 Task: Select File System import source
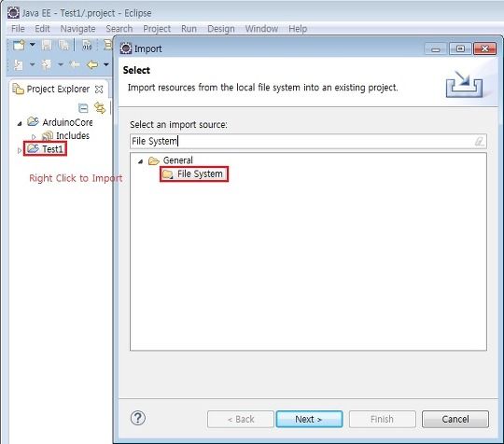point(194,174)
